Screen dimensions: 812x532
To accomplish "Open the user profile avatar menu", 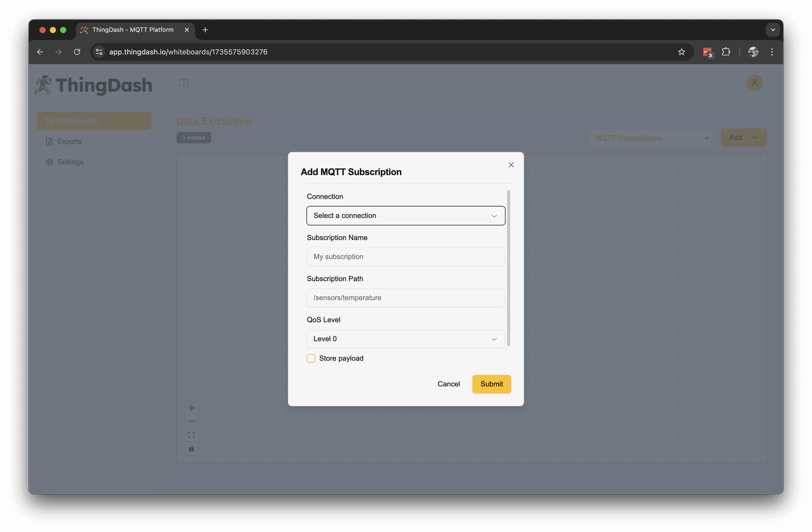I will [x=754, y=83].
